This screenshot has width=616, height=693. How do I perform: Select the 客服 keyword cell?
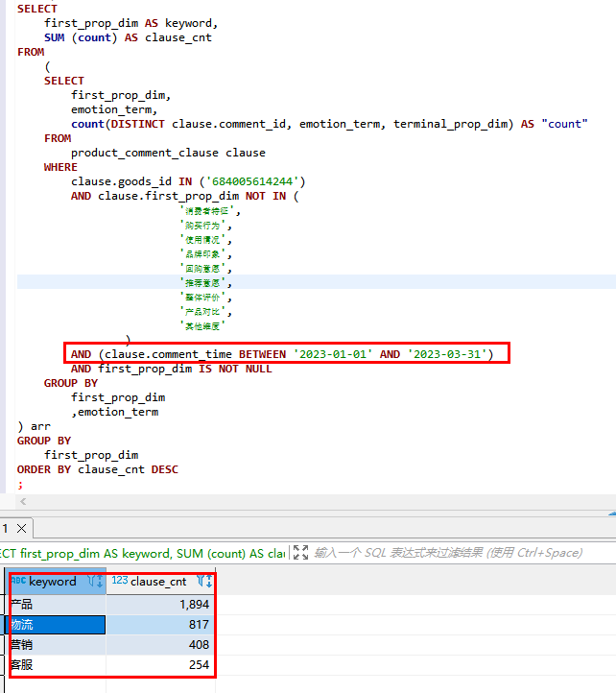[58, 665]
